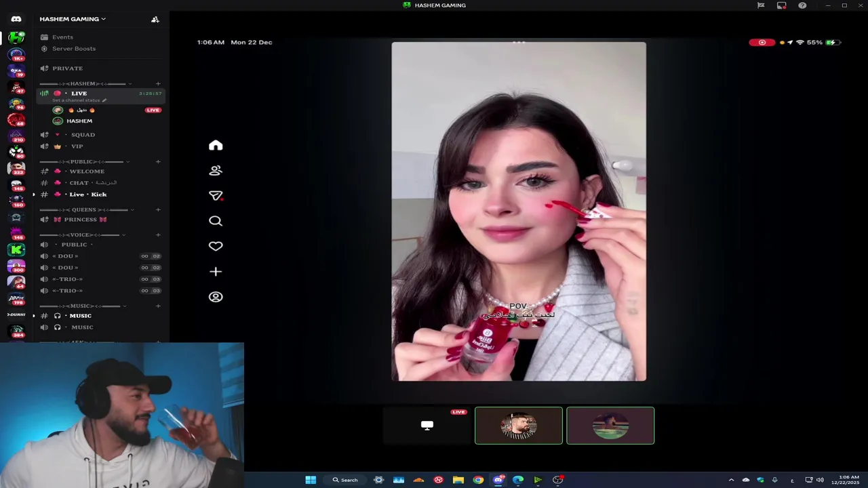
Task: Tap the heart activity icon in streamed app
Action: [x=216, y=246]
